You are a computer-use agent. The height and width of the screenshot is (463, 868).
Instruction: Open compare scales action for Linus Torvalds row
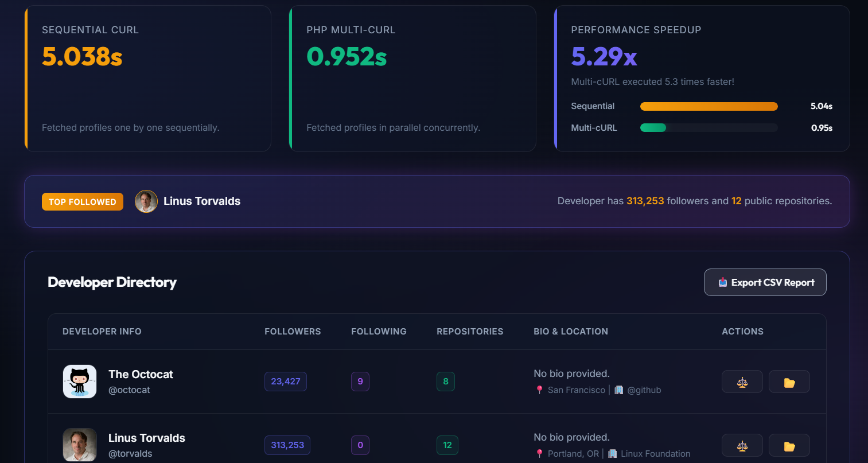pos(742,445)
